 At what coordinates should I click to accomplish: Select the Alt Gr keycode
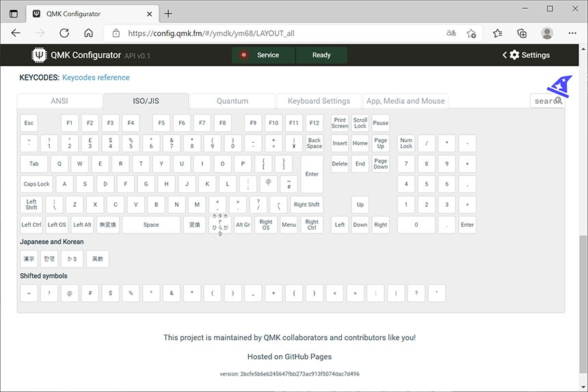[243, 225]
